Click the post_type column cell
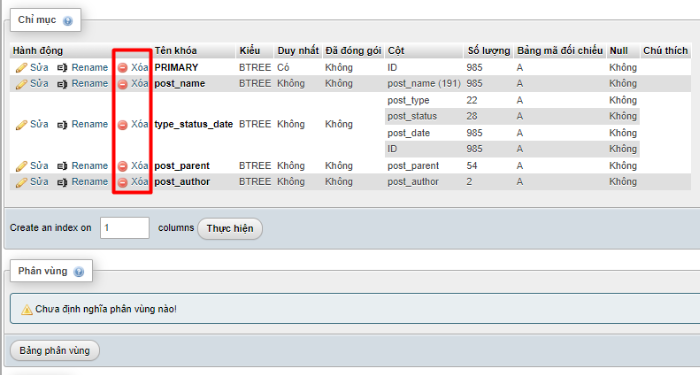Image resolution: width=700 pixels, height=375 pixels. 408,100
